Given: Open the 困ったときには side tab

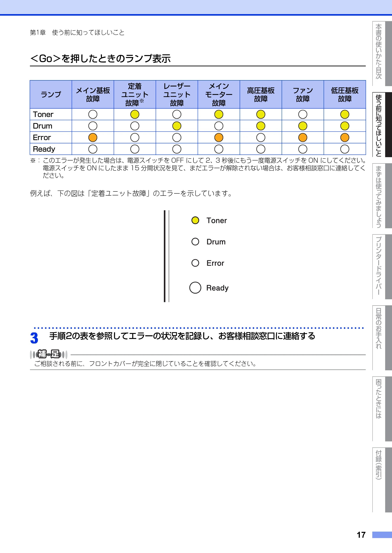Looking at the screenshot, I should (382, 409).
